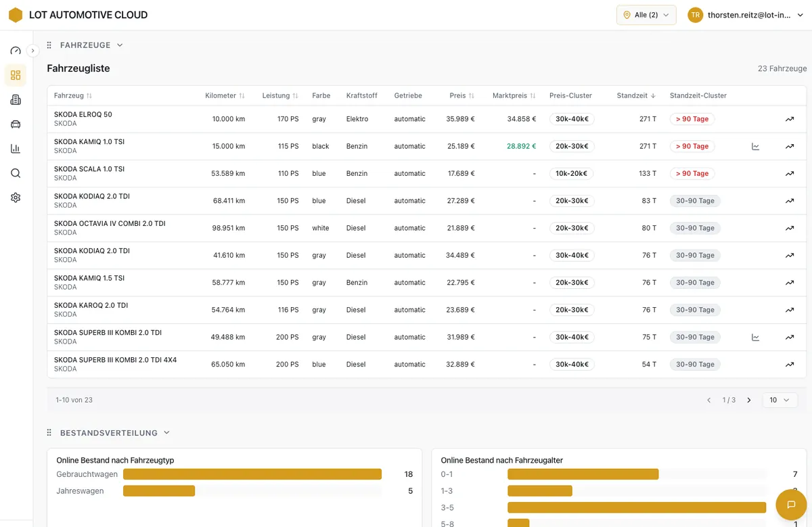Open the car icon in sidebar
Screen dimensions: 812x527
[x=16, y=124]
